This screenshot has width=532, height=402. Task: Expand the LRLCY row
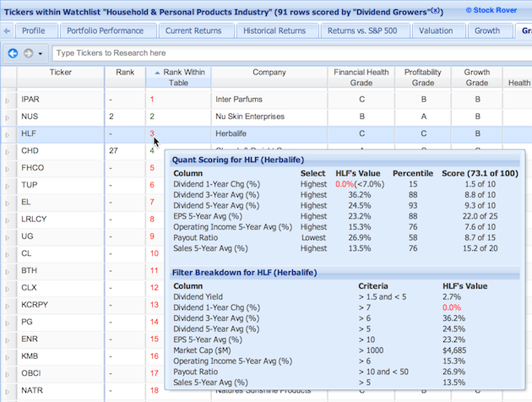pos(8,220)
